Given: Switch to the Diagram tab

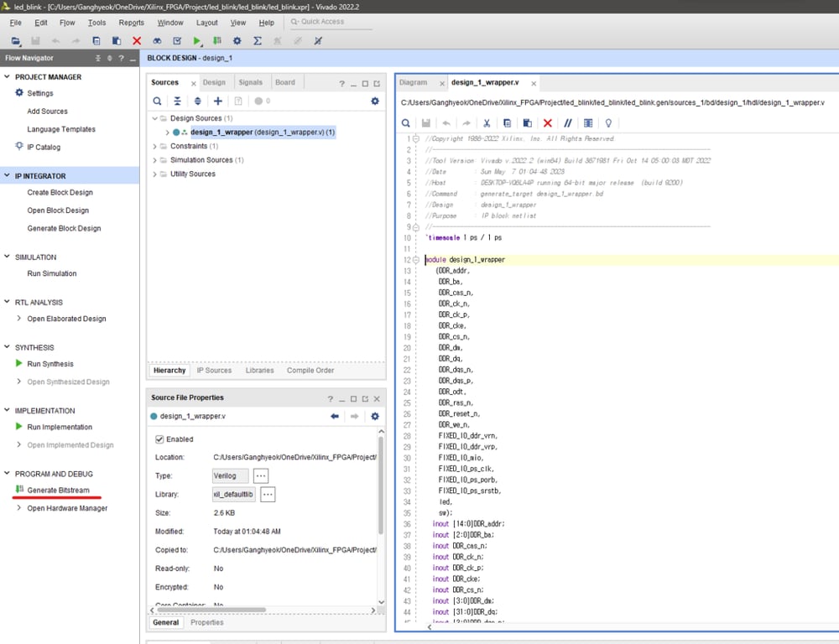Looking at the screenshot, I should [x=413, y=82].
